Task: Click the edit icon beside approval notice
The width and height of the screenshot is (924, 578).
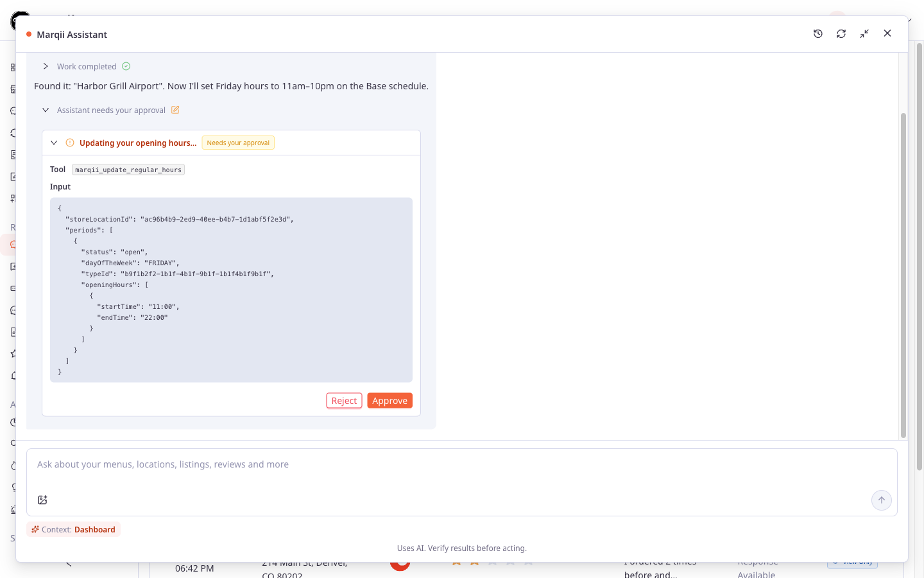Action: tap(175, 110)
